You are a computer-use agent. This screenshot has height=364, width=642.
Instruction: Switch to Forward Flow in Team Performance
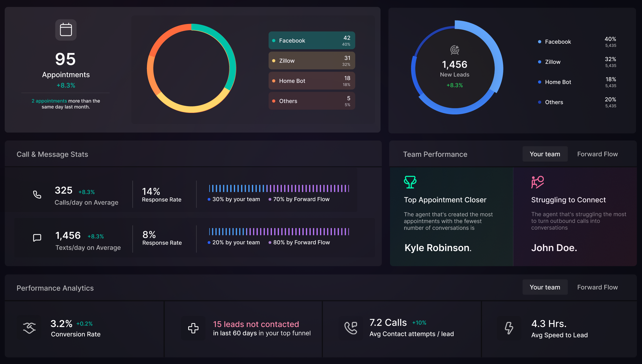tap(597, 154)
